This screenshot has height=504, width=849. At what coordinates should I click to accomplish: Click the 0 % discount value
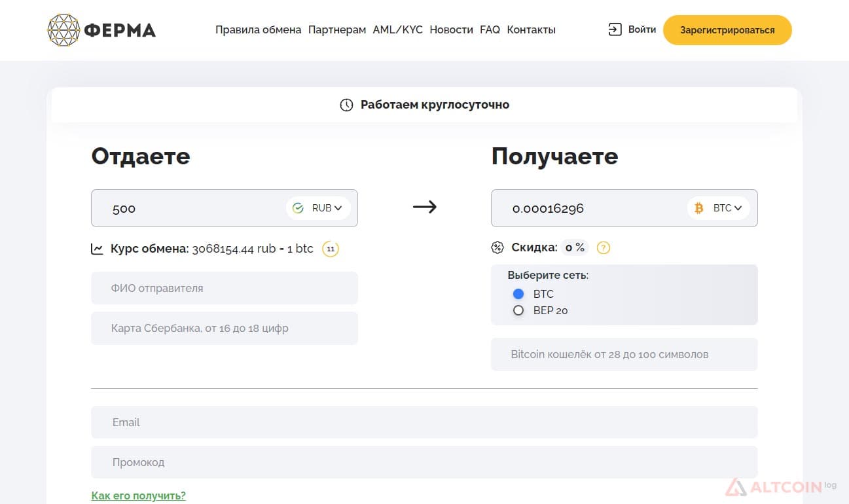pos(575,247)
